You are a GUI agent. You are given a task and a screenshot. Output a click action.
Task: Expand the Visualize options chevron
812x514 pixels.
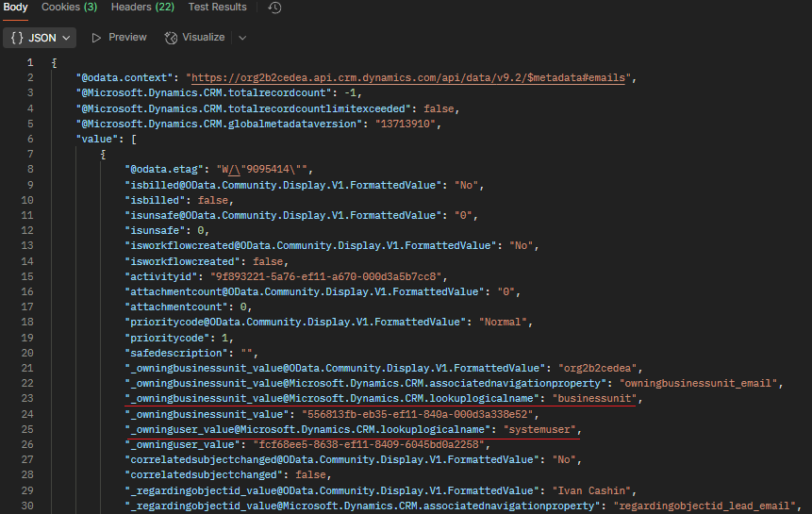pyautogui.click(x=242, y=38)
